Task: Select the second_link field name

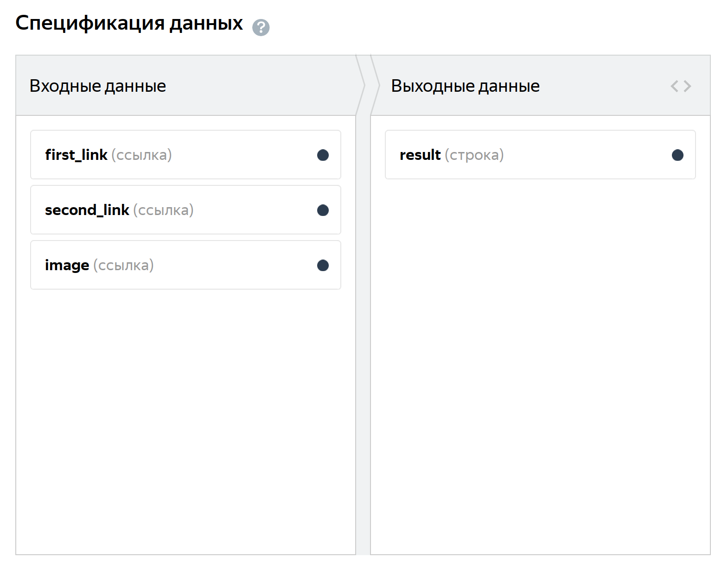Action: point(87,210)
